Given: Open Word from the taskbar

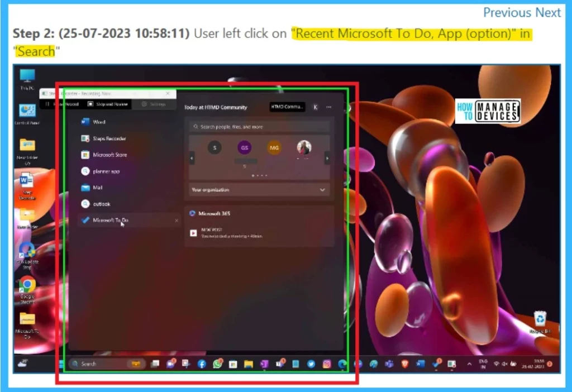Looking at the screenshot, I should [420, 364].
